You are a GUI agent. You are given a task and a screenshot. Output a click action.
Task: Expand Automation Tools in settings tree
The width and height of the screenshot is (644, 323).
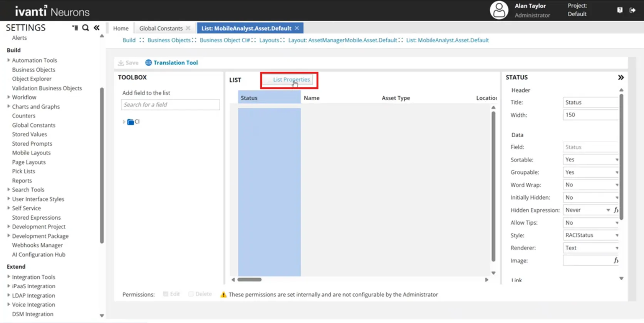(x=8, y=60)
